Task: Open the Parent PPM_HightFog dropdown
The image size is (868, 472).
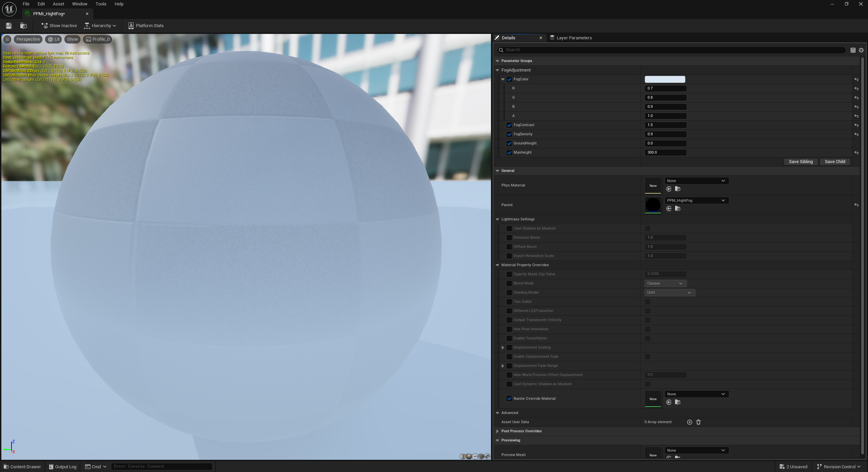Action: (x=696, y=200)
